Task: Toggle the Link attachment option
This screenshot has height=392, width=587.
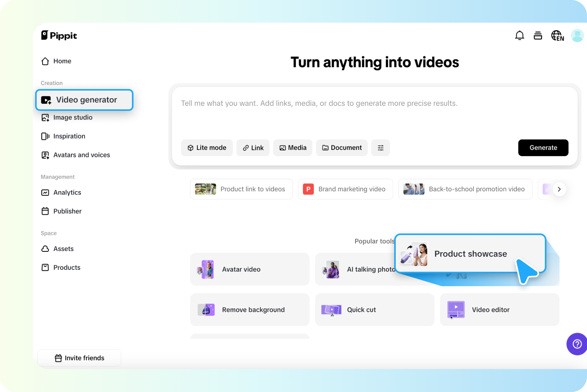Action: [x=253, y=148]
